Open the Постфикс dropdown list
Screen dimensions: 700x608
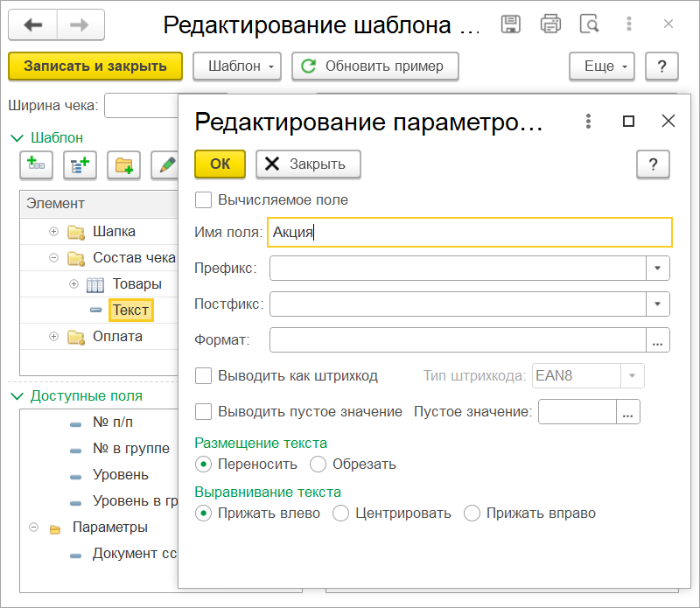click(x=657, y=304)
